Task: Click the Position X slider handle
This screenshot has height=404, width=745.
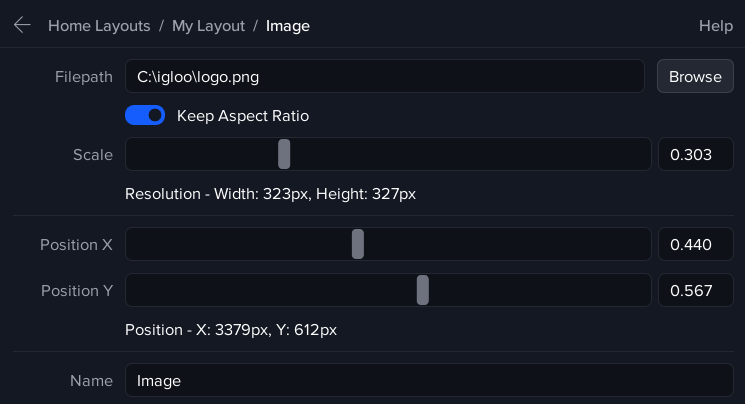Action: (358, 244)
